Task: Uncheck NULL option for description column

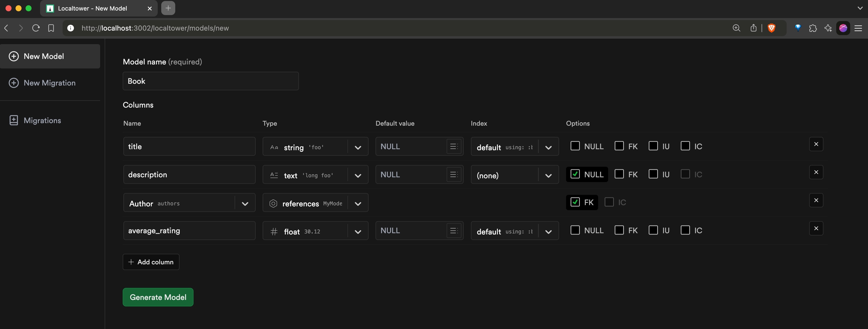Action: (575, 174)
